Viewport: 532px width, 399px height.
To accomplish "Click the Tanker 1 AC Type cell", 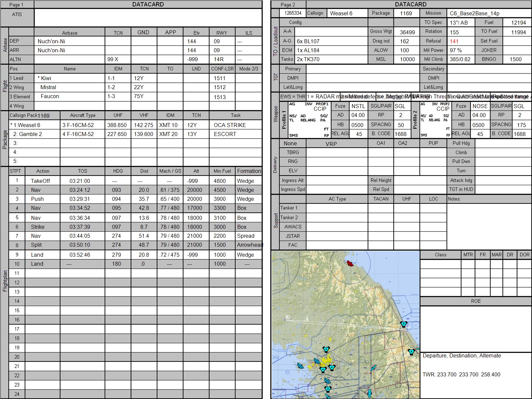I will tap(337, 208).
